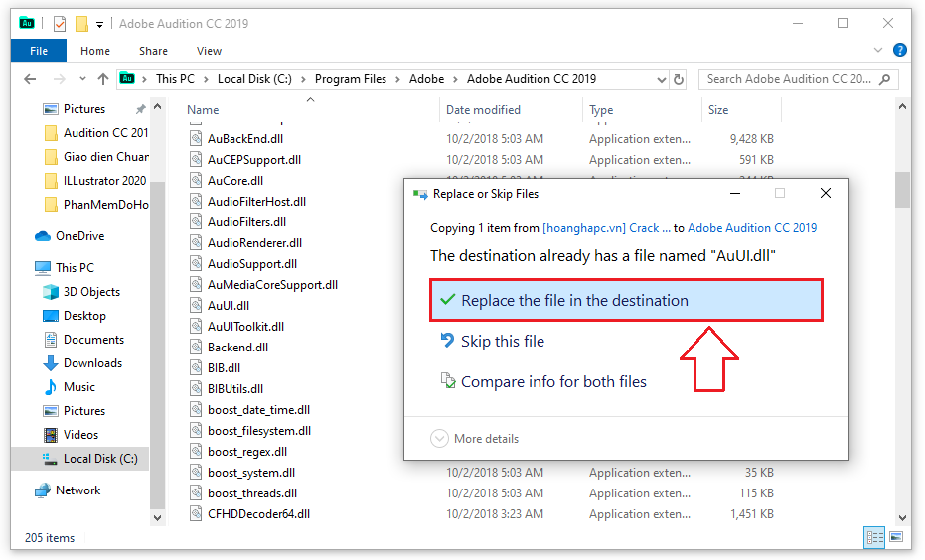Open Audition CC 201 quick access folder
The width and height of the screenshot is (925, 560).
pos(96,133)
